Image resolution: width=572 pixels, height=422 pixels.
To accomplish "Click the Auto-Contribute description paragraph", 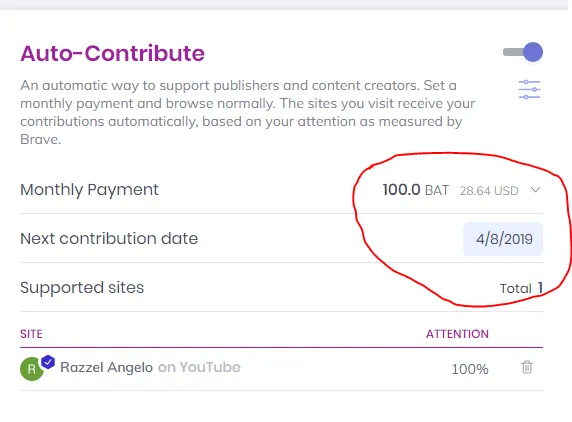I will click(x=247, y=112).
